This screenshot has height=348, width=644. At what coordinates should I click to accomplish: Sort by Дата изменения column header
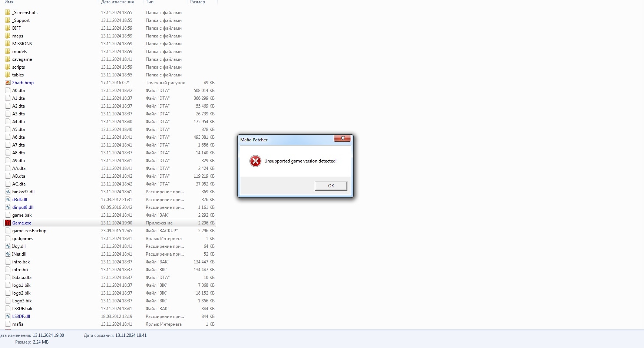[x=117, y=2]
